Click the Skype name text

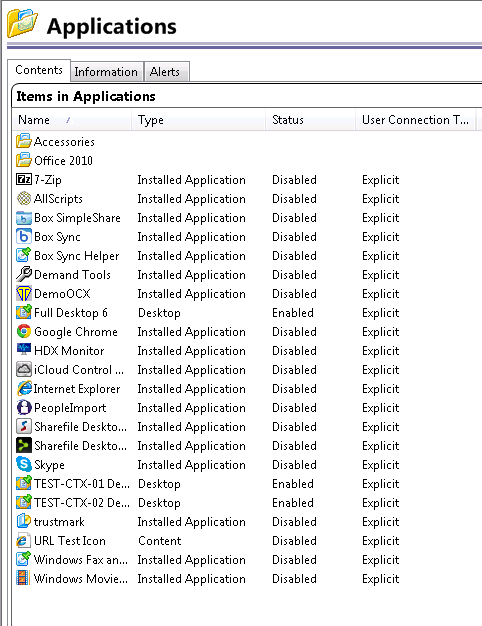point(49,465)
